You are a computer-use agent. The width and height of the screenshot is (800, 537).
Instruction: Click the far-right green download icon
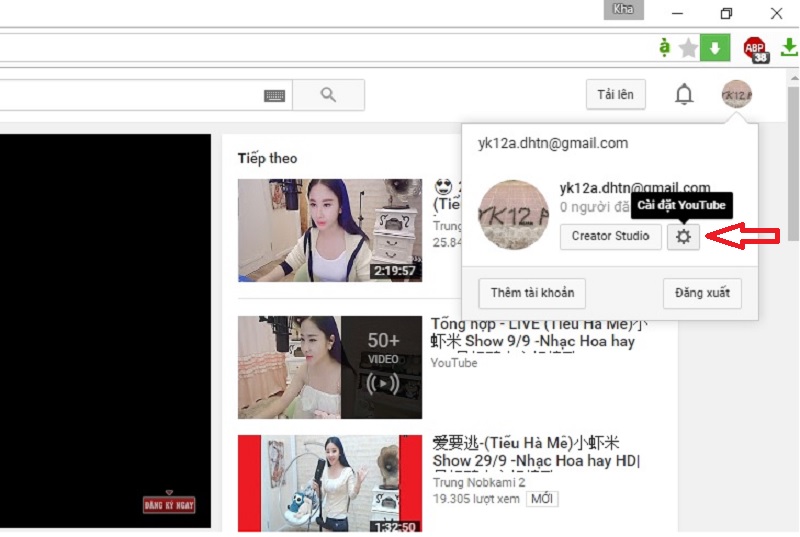[x=789, y=47]
